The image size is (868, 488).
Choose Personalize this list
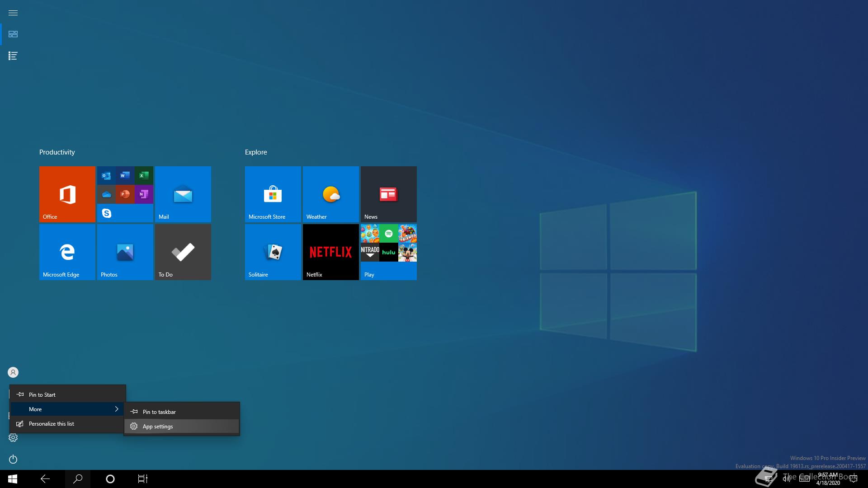pyautogui.click(x=68, y=423)
